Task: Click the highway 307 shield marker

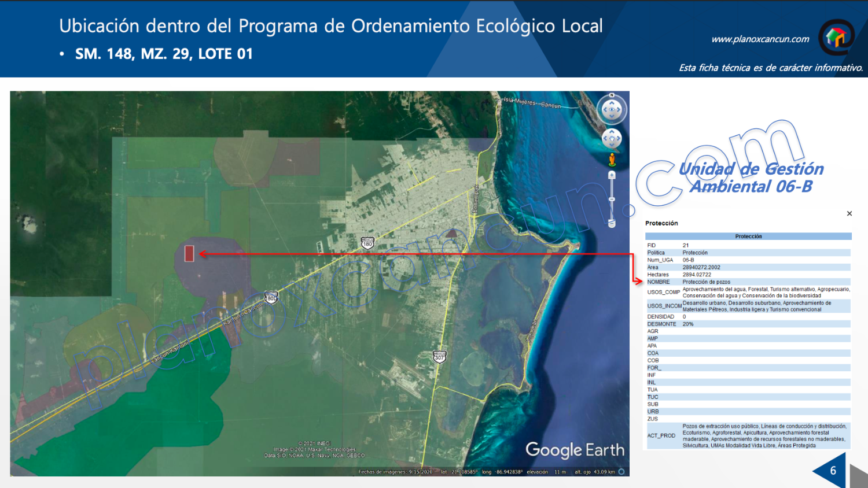Action: tap(439, 356)
